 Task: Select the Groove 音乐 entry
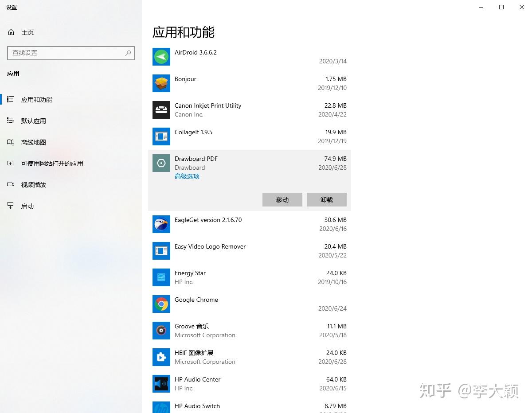(250, 331)
